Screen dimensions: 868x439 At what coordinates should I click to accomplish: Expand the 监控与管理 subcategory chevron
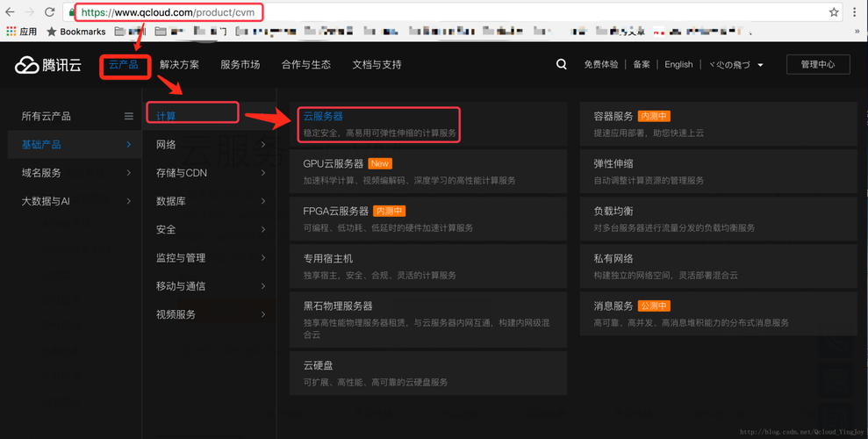[x=263, y=257]
